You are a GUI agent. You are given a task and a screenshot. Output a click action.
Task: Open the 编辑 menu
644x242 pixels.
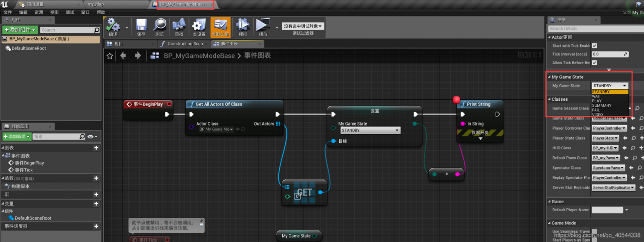pyautogui.click(x=23, y=12)
